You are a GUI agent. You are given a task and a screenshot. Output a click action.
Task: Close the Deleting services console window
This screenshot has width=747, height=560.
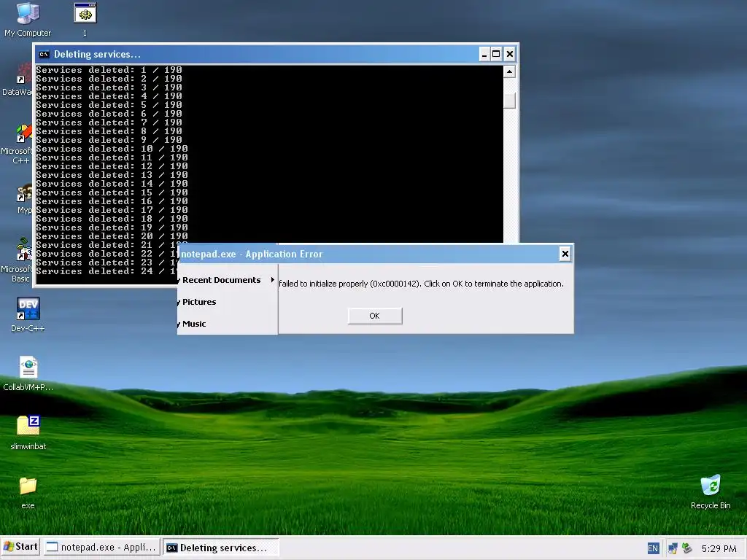(509, 54)
